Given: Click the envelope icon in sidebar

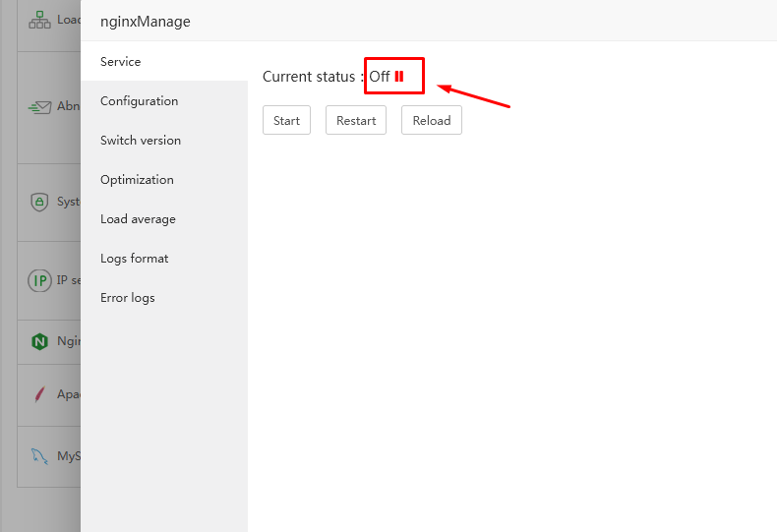Looking at the screenshot, I should 39,107.
